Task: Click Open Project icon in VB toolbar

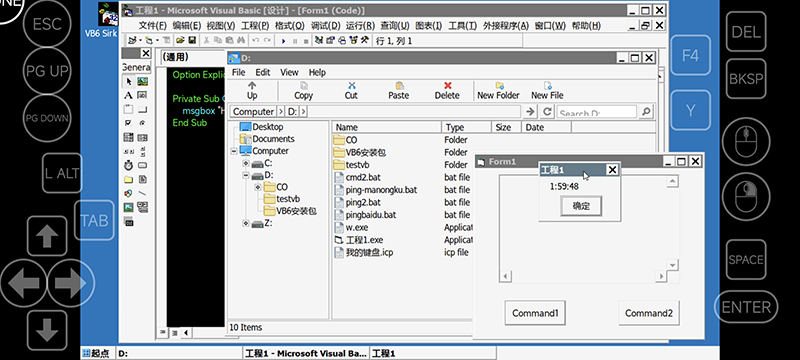Action: tap(180, 41)
